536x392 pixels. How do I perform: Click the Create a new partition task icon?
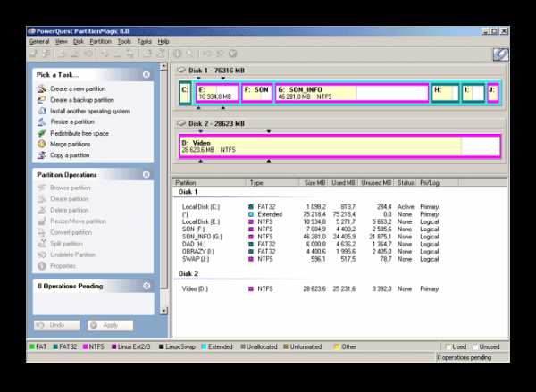click(42, 88)
